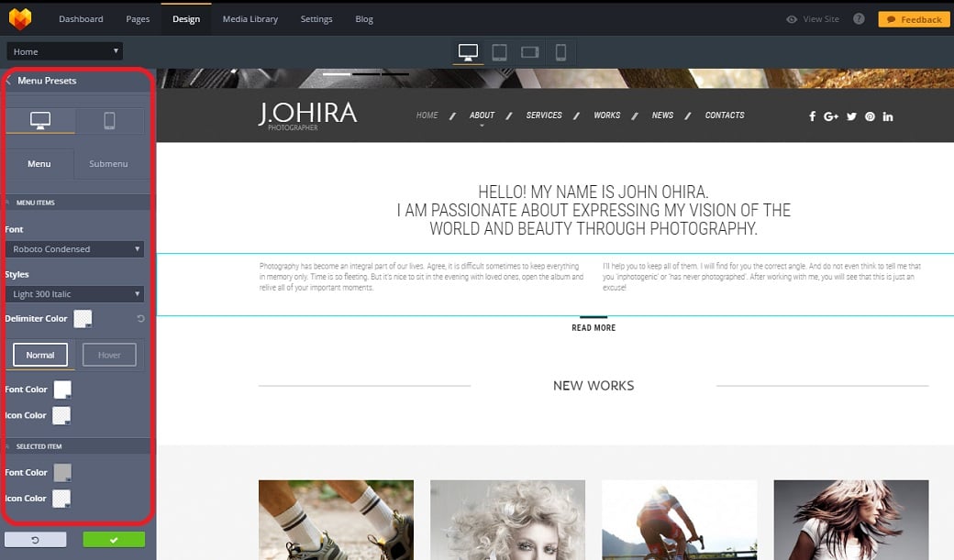This screenshot has width=954, height=560.
Task: Confirm changes with green checkmark button
Action: [x=114, y=540]
